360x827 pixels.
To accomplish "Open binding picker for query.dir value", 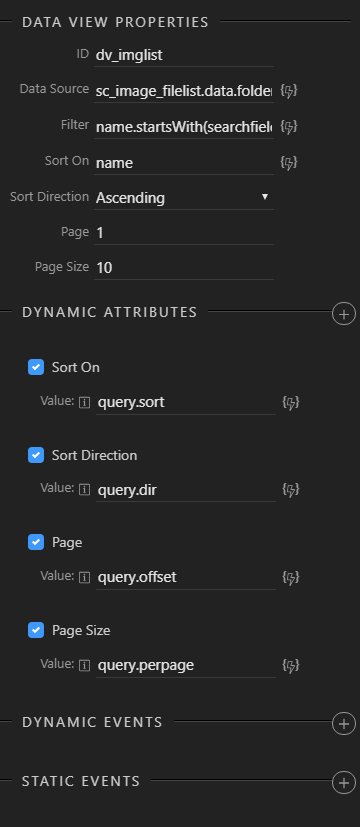I will point(291,490).
